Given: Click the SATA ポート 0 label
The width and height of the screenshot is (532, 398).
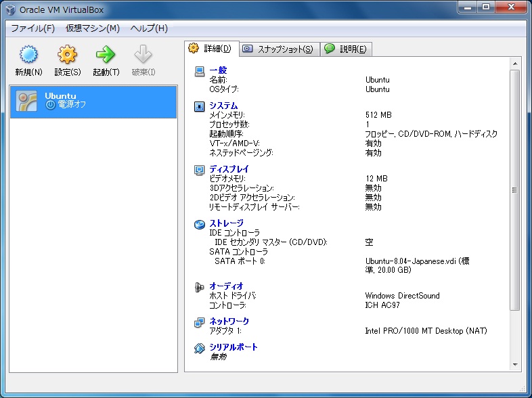Looking at the screenshot, I should coord(240,261).
